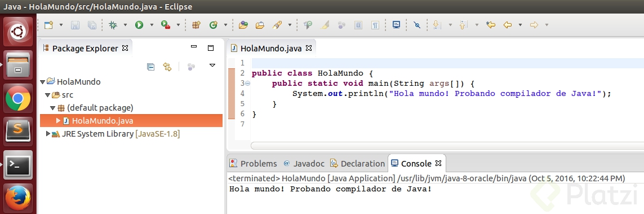Maximize the Package Explorer panel
Image resolution: width=644 pixels, height=214 pixels.
(x=211, y=48)
